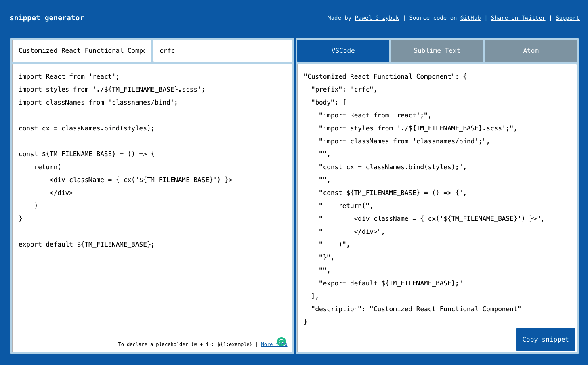
Task: Click the "const ${TM_FILENAME_BASE} = () => {" line in the left editor
Action: (x=86, y=154)
